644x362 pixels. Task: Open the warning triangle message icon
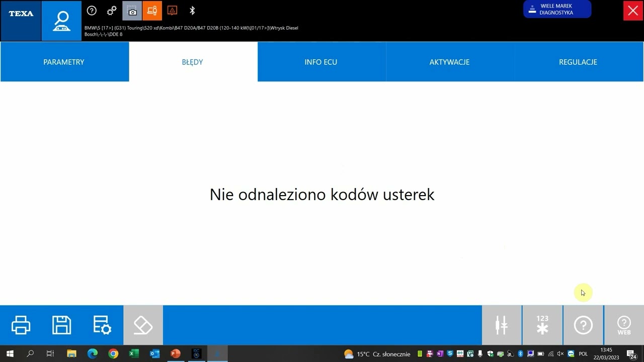(x=172, y=11)
